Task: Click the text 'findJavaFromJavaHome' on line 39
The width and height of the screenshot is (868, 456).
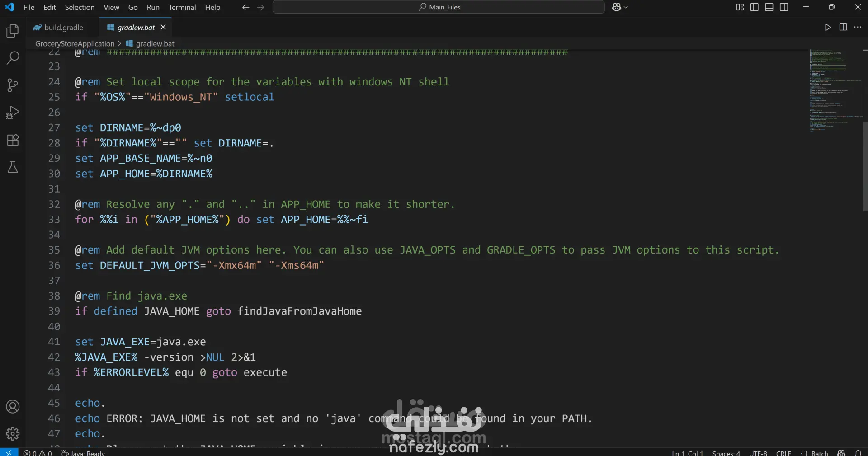Action: click(x=299, y=311)
